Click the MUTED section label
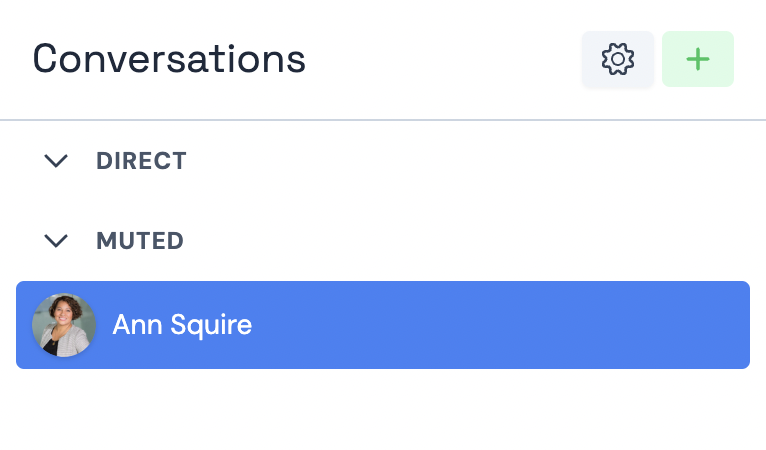 pos(140,240)
